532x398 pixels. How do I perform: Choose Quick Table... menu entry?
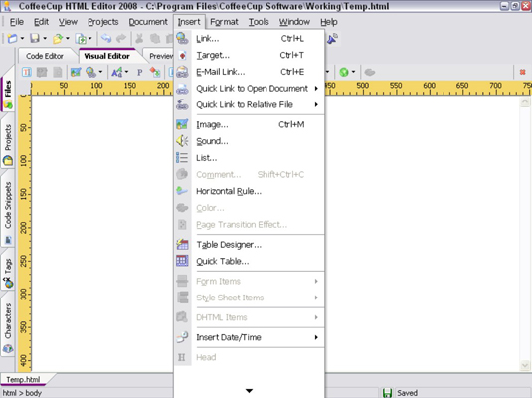(250, 261)
